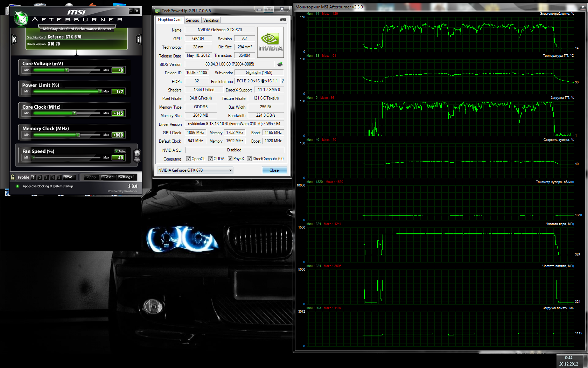The image size is (588, 368).
Task: Open the Afterburner information side button
Action: [139, 39]
